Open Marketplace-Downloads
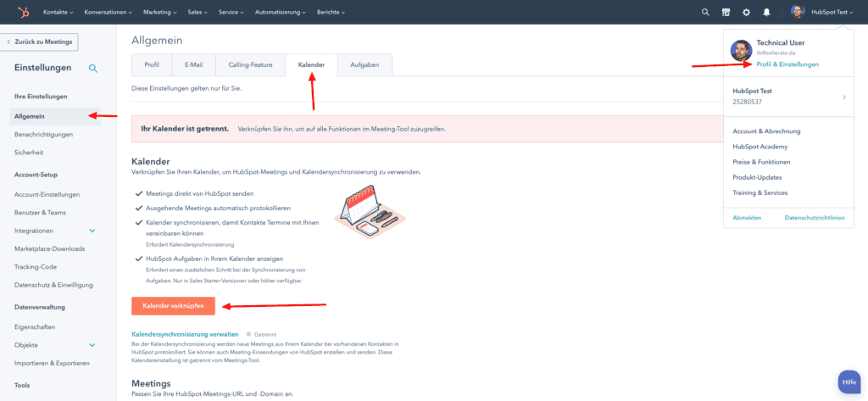The height and width of the screenshot is (401, 868). 50,248
